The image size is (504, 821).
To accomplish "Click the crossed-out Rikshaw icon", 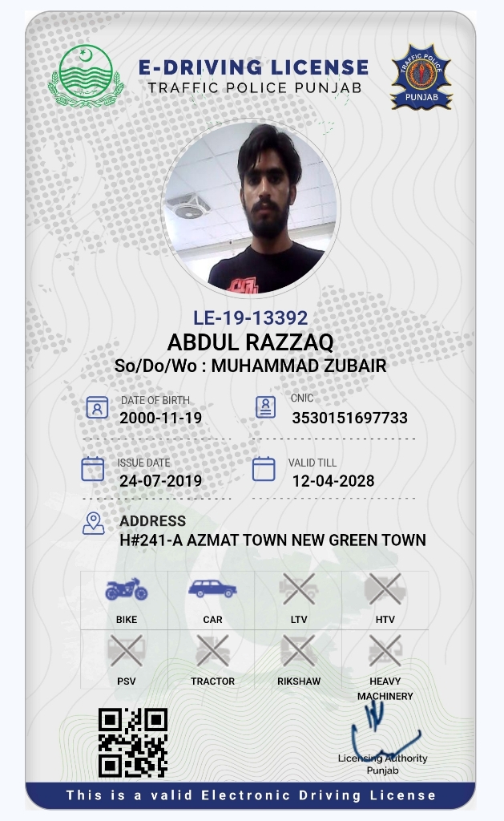I will point(299,651).
